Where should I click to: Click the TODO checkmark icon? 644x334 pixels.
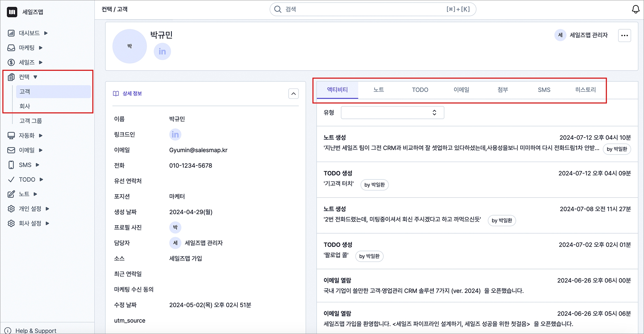pyautogui.click(x=11, y=179)
